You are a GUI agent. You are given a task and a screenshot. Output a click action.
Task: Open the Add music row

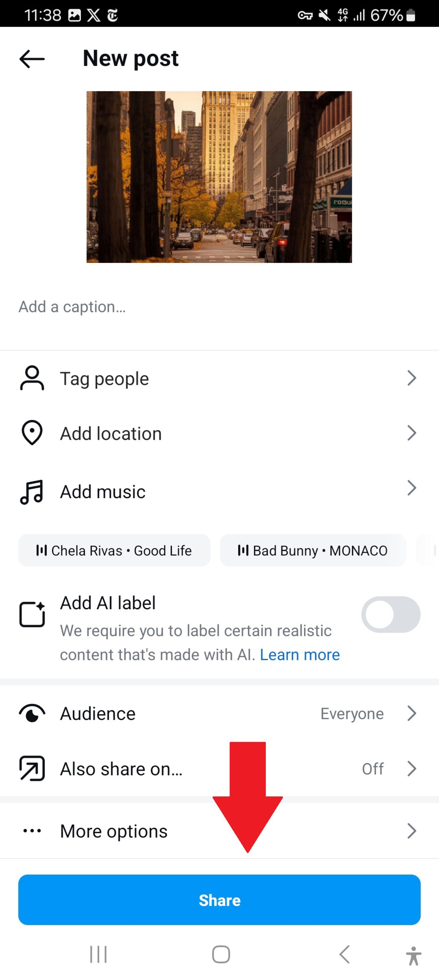(219, 492)
